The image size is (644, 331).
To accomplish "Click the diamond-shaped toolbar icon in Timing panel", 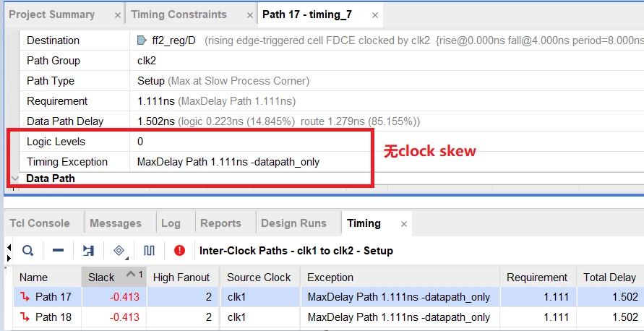I will pyautogui.click(x=119, y=251).
